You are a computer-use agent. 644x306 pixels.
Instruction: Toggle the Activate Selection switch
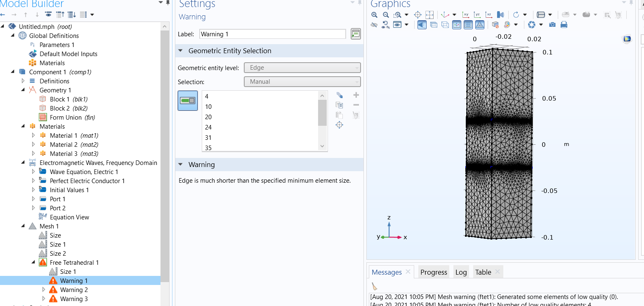click(x=187, y=101)
